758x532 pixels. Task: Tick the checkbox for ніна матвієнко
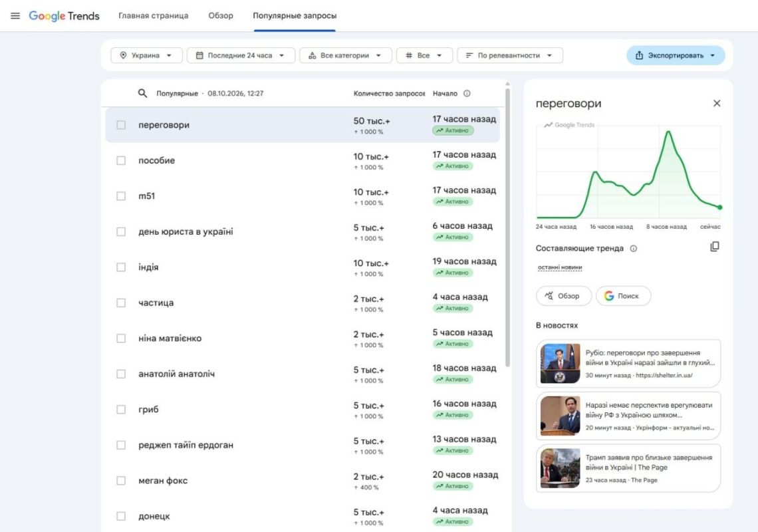pyautogui.click(x=121, y=338)
